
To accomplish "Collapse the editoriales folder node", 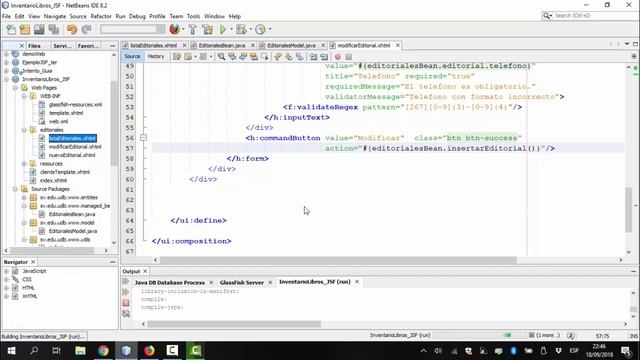I will [24, 130].
